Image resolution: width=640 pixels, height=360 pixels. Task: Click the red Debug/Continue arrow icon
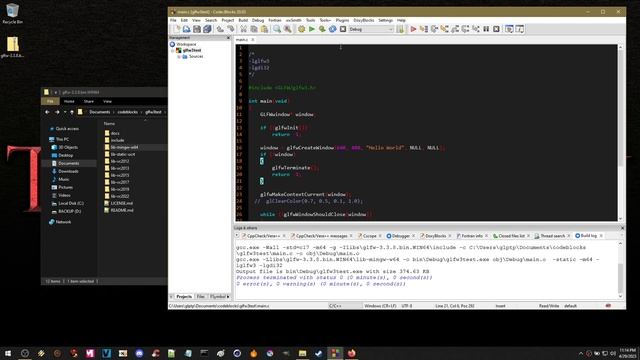pos(413,29)
